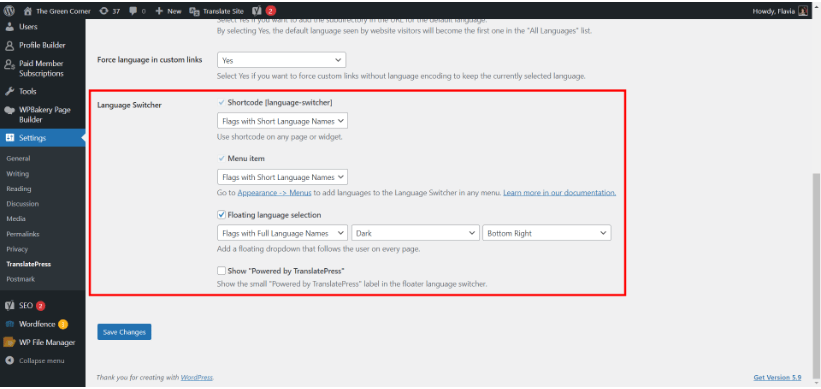This screenshot has width=821, height=389.
Task: Open General settings submenu
Action: pos(18,159)
